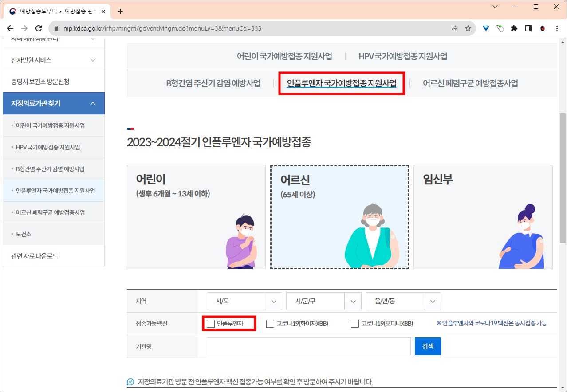Image resolution: width=567 pixels, height=392 pixels.
Task: Check the 코로나19(화이자XBB) option
Action: [x=270, y=324]
